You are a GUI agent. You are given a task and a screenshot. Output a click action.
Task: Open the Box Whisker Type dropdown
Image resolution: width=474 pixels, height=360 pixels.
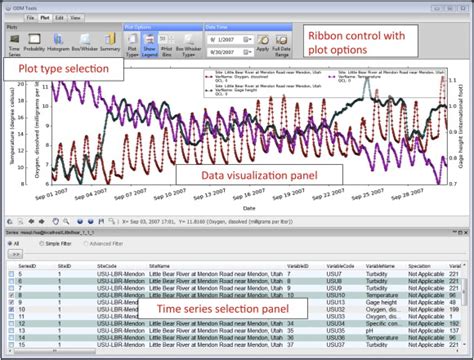pos(188,45)
